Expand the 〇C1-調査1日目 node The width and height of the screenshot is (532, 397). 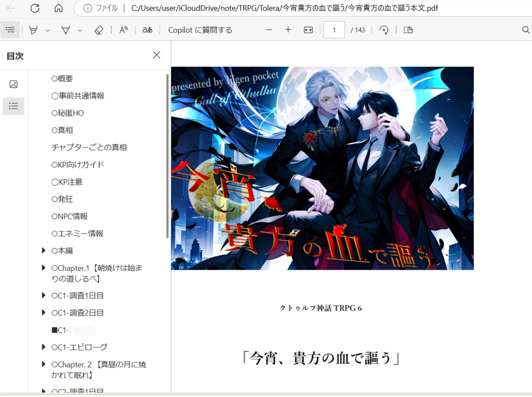coord(44,295)
